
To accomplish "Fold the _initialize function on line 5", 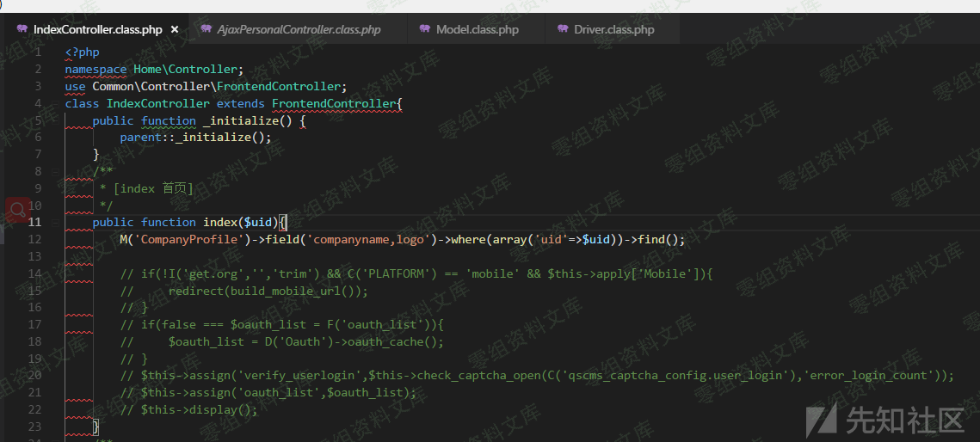I will (x=53, y=120).
